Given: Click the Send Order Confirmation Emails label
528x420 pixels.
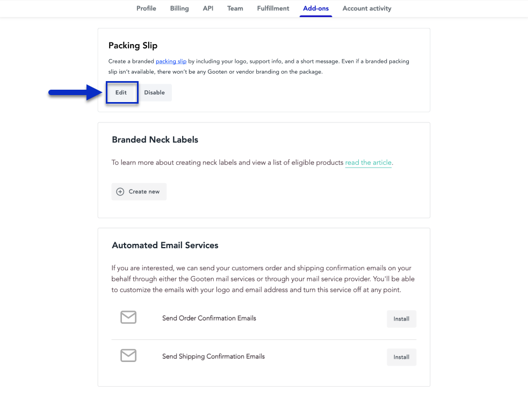Looking at the screenshot, I should (209, 318).
